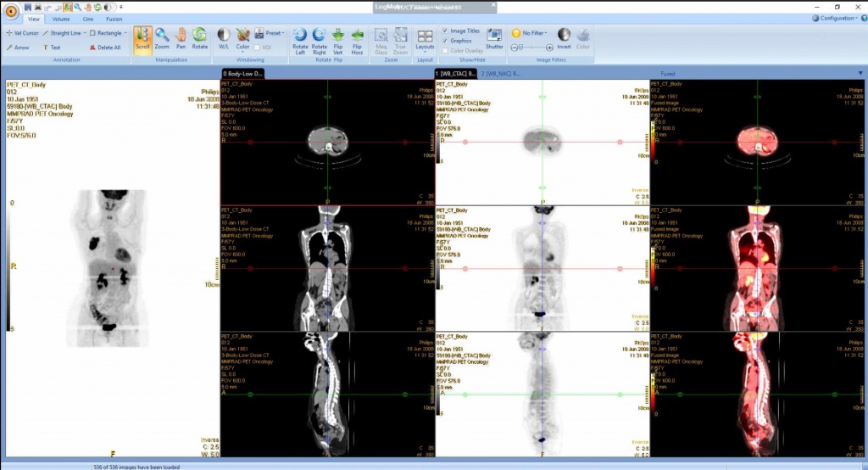Switch to the Cine ribbon tab

coord(88,19)
